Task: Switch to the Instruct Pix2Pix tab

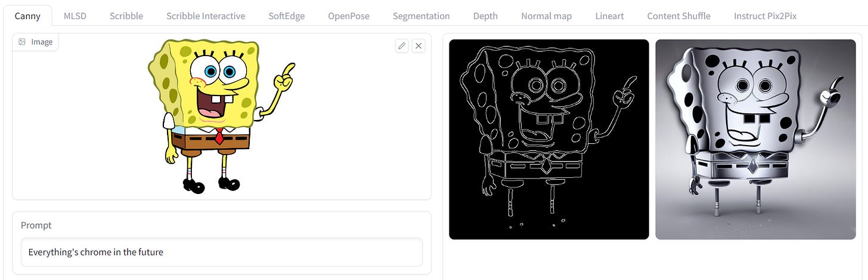Action: tap(765, 16)
